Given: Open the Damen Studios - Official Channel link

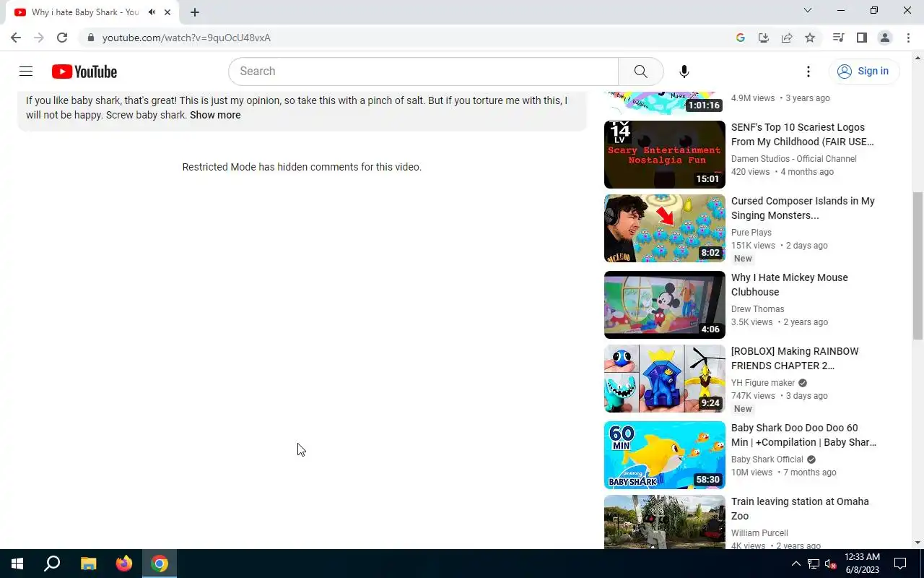Looking at the screenshot, I should [x=794, y=159].
